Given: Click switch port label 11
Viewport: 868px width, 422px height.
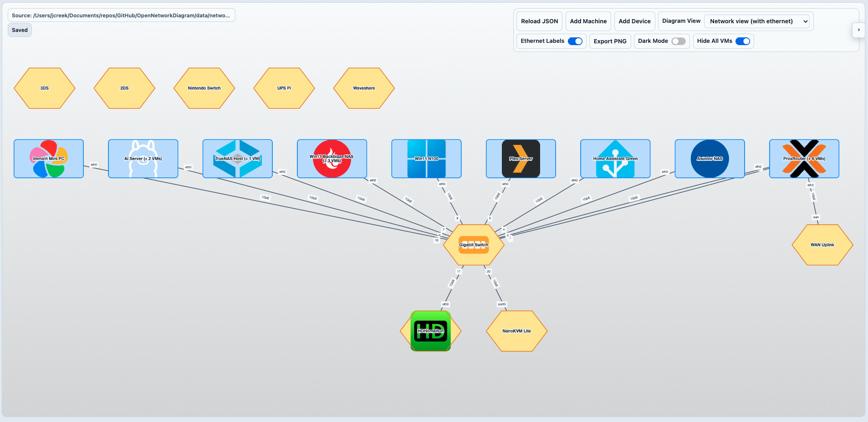Looking at the screenshot, I should (459, 271).
